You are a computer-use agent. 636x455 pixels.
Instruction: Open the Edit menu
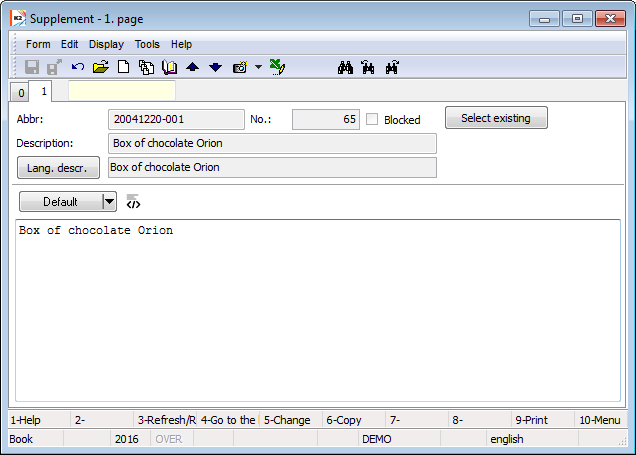[x=69, y=44]
